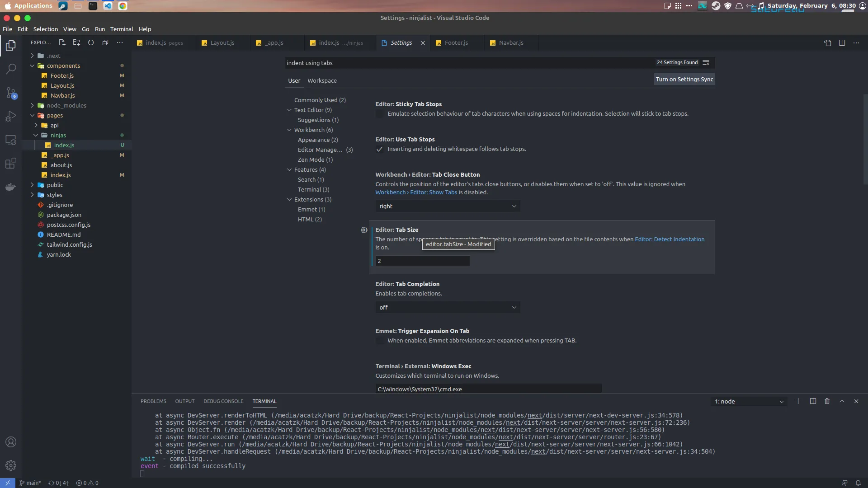The image size is (868, 488).
Task: Collapse the components folder
Action: tap(32, 66)
